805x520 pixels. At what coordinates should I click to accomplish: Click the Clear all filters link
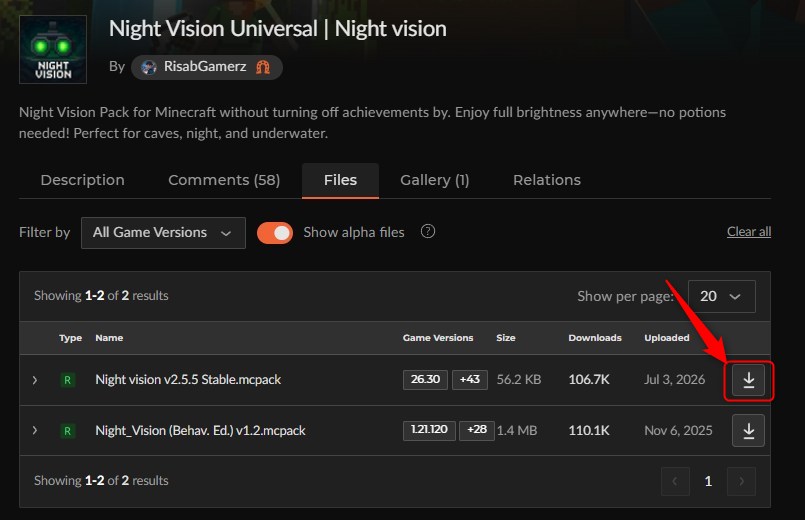coord(749,232)
